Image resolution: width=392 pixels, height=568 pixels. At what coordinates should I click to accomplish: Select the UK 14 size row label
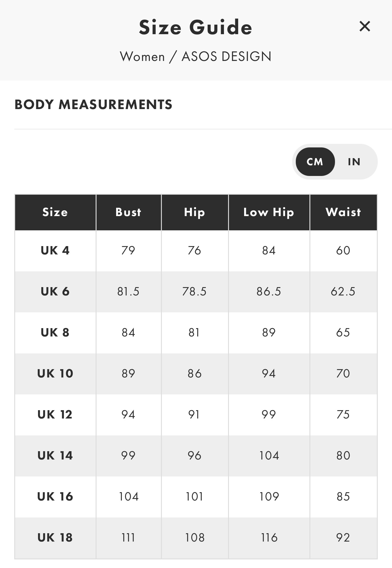55,456
